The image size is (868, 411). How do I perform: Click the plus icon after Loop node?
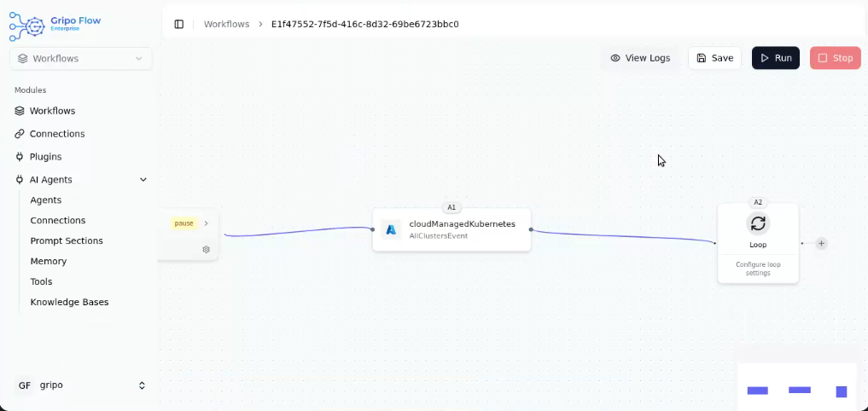(x=821, y=243)
